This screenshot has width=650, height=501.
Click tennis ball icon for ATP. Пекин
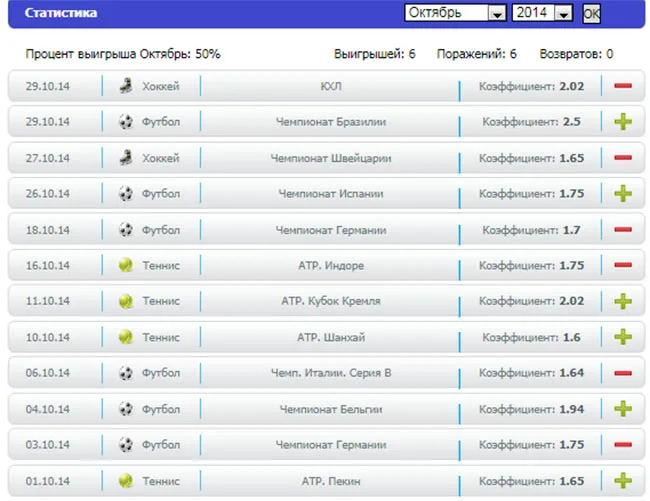point(126,481)
